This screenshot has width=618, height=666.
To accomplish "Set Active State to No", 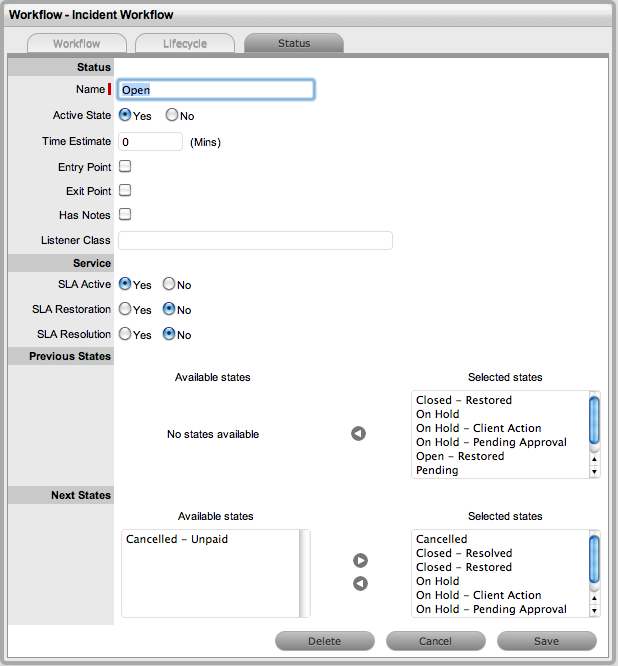I will (172, 115).
